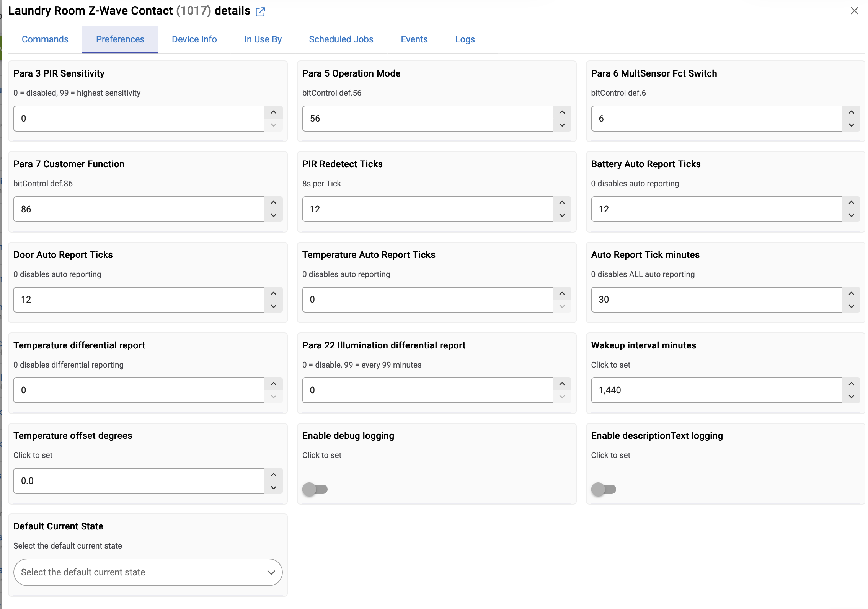Decrease Battery Auto Report Ticks value
868x609 pixels.
pyautogui.click(x=851, y=215)
